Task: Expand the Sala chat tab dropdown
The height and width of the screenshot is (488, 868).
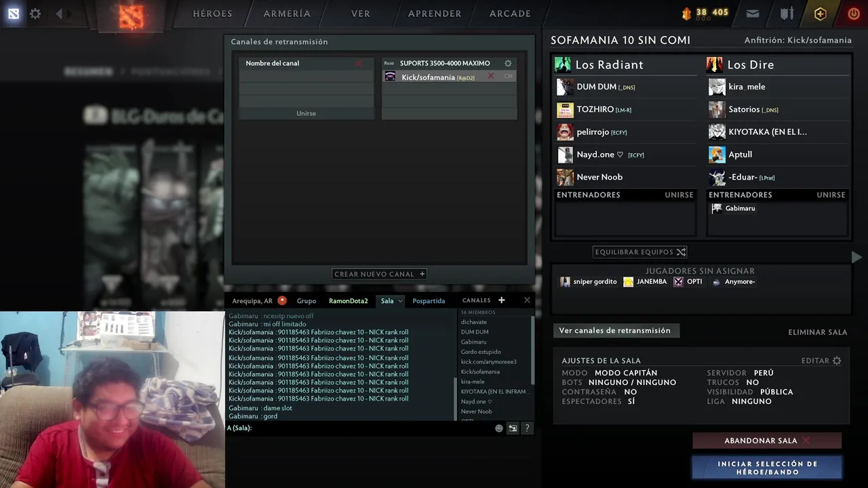Action: (401, 301)
